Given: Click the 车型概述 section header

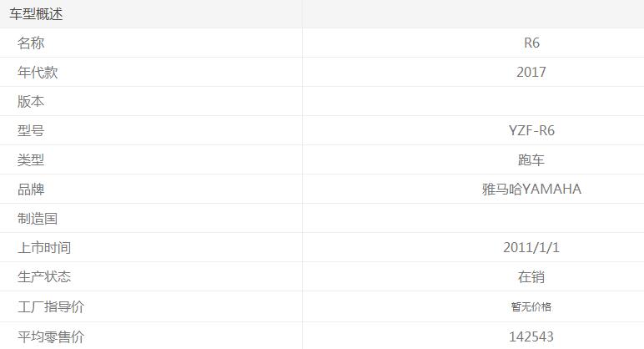Looking at the screenshot, I should coord(36,14).
